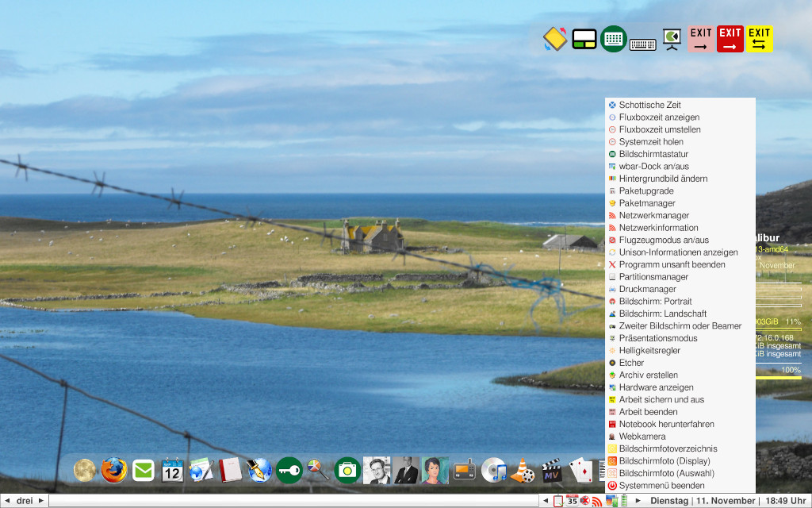Viewport: 812px width, 508px height.
Task: Click the left arrow beside the workspace name
Action: 6,500
